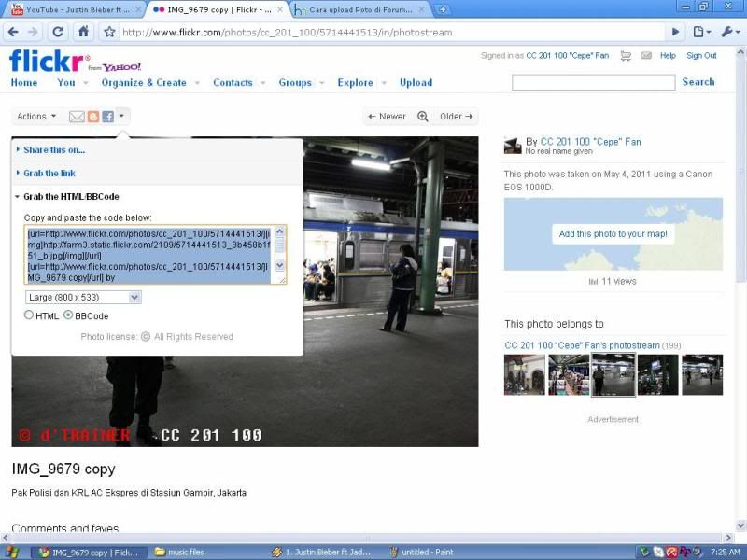Open the last photostream thumbnail
747x560 pixels.
coord(702,375)
